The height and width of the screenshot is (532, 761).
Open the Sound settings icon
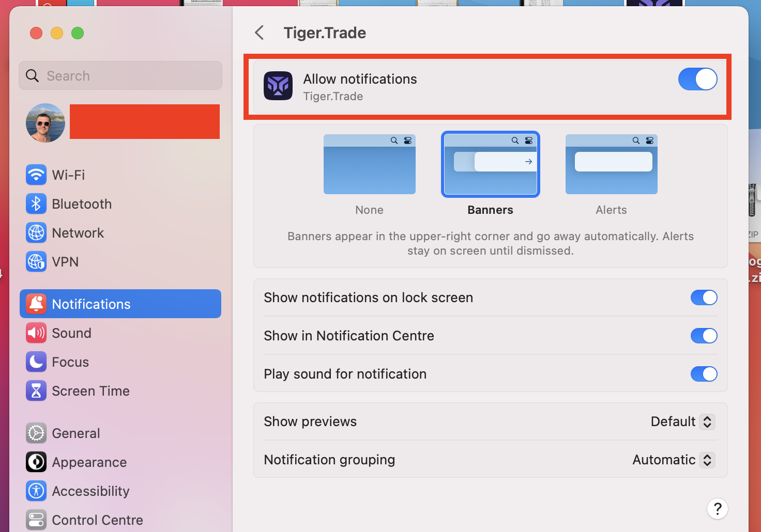coord(36,333)
